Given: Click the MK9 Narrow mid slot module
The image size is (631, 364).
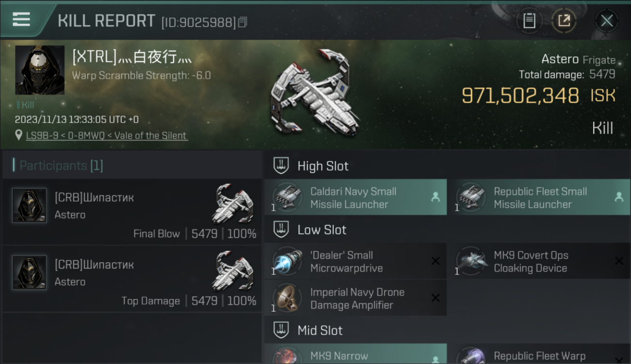Looking at the screenshot, I should click(355, 354).
